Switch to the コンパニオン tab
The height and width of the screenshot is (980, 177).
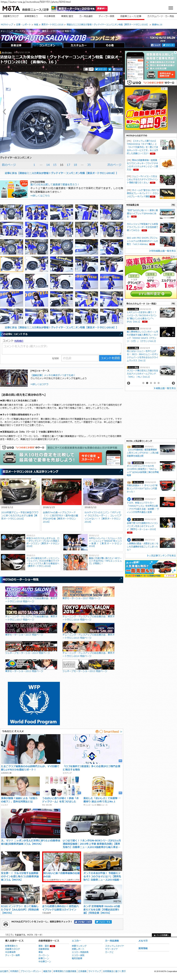(x=47, y=45)
